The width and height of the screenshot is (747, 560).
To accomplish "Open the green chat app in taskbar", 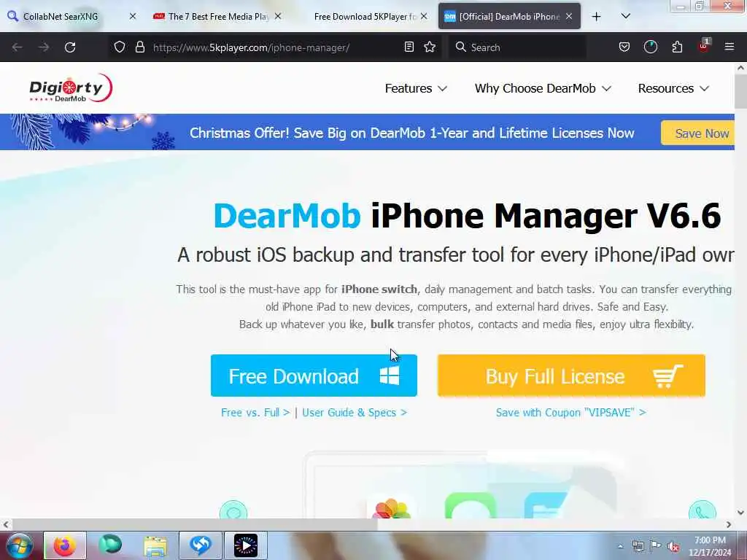I will [x=110, y=545].
